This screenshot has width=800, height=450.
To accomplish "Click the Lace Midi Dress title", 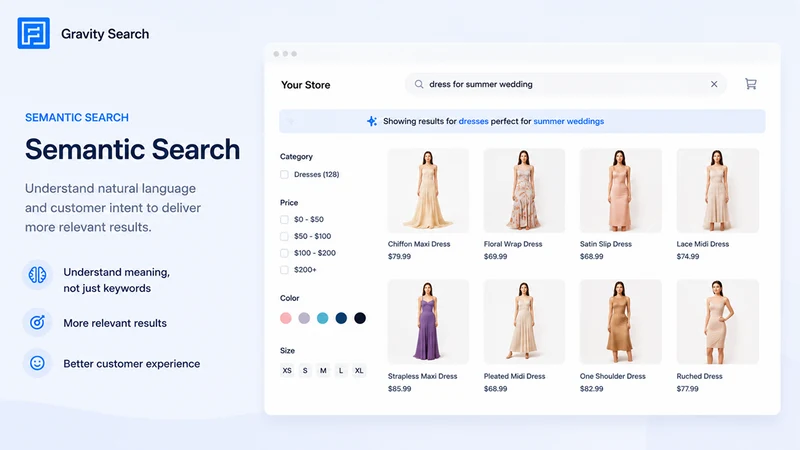I will coord(703,244).
